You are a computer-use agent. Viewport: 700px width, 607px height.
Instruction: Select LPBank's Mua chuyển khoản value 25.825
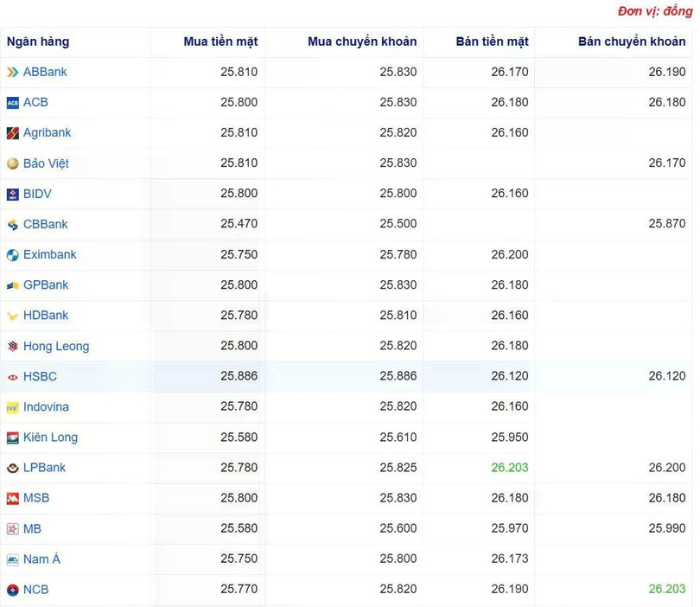pyautogui.click(x=398, y=468)
